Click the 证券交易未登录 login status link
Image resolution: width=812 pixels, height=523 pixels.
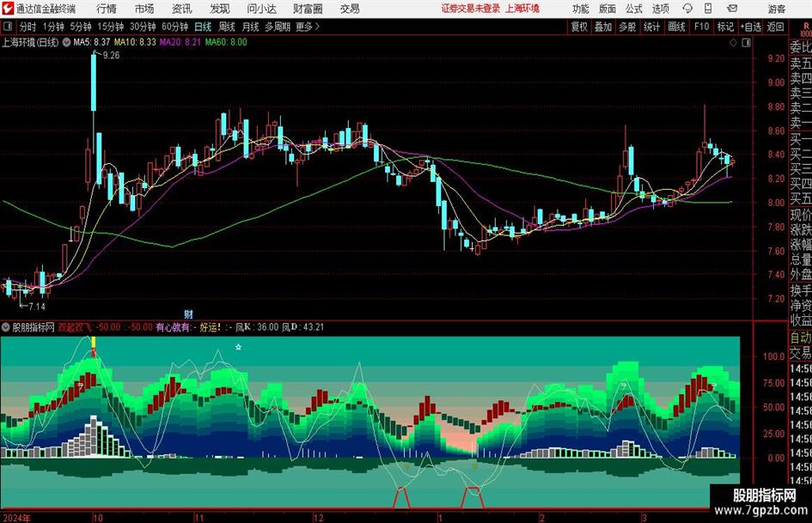click(x=471, y=9)
